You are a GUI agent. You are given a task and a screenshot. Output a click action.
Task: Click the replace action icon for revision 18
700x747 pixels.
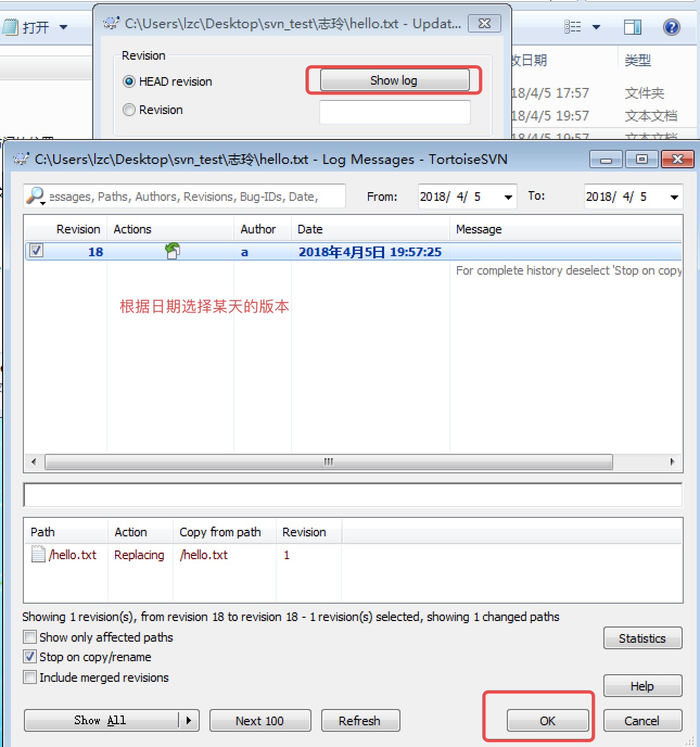[x=173, y=251]
